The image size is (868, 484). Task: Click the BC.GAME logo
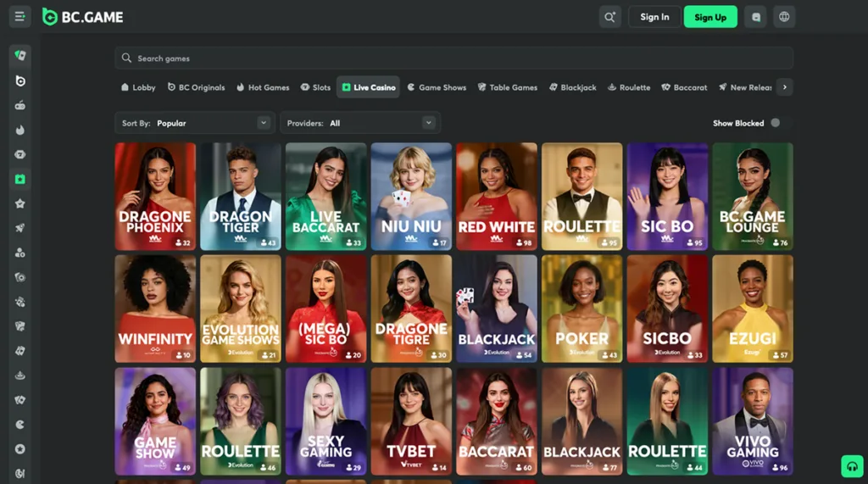point(83,17)
